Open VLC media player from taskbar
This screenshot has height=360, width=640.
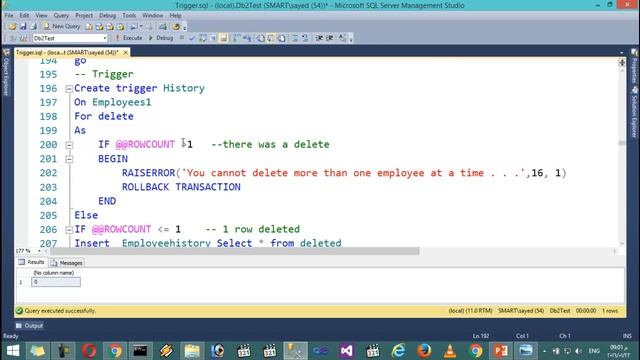coord(449,351)
